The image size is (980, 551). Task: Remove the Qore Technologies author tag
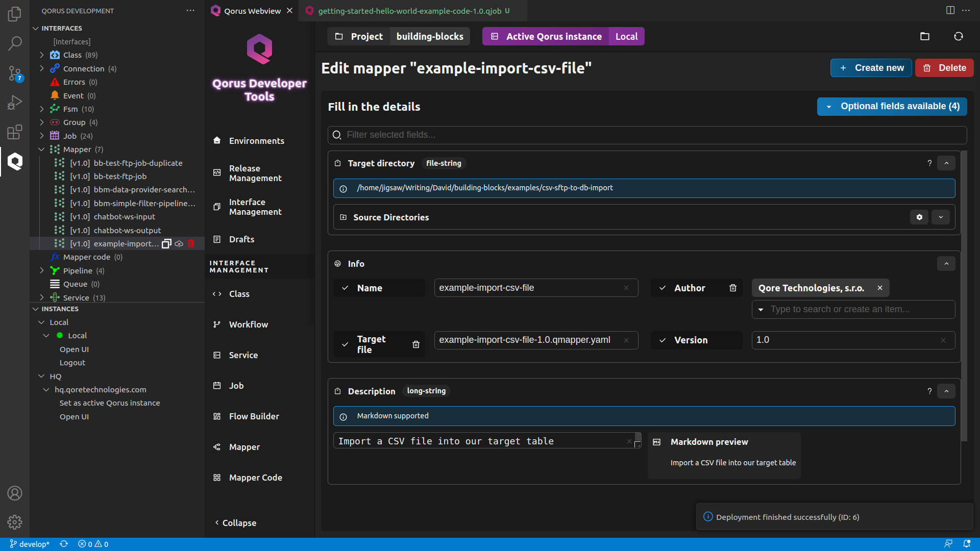(x=879, y=288)
